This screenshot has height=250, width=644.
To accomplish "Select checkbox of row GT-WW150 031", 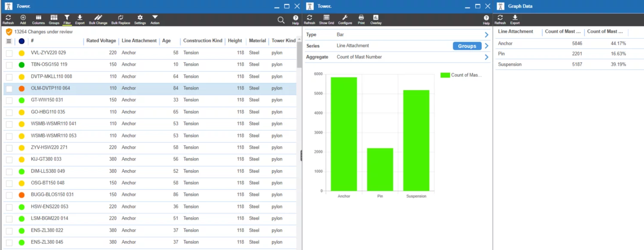I will (9, 100).
